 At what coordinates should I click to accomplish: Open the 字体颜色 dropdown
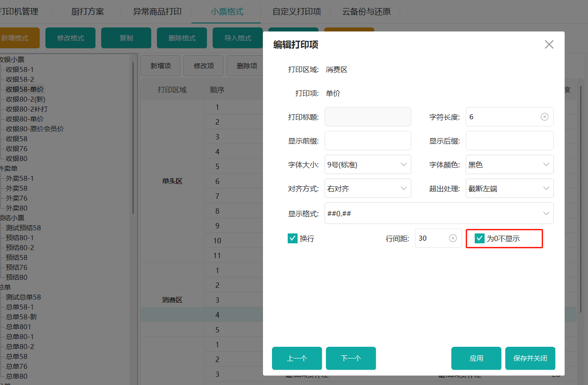tap(509, 165)
